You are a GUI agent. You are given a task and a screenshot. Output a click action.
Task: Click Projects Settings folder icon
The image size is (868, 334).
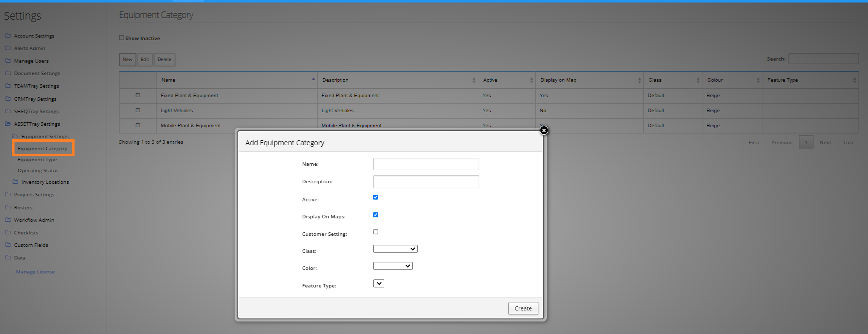click(8, 194)
